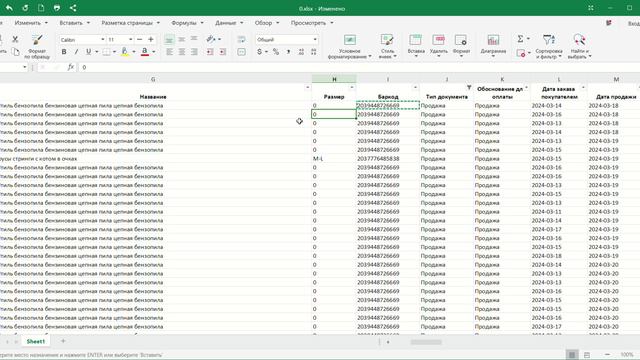Toggle align text left
Screen dimensions: 640x360
tap(169, 52)
